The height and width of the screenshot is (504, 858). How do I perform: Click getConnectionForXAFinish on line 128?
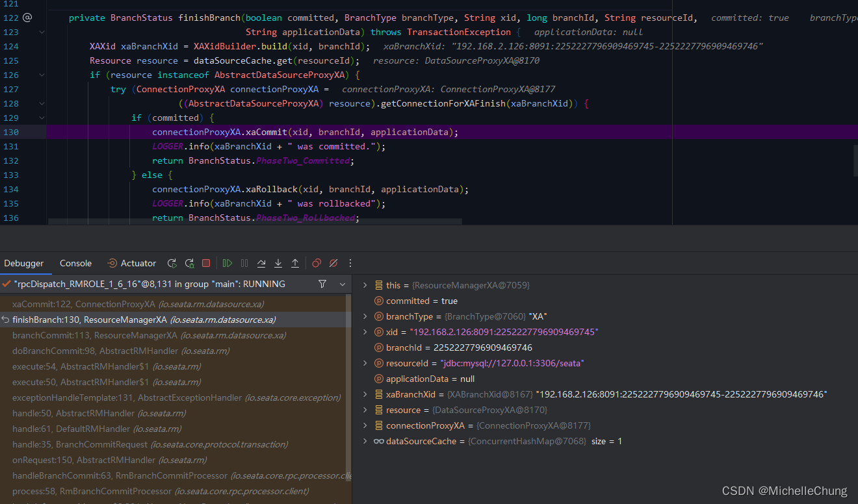point(444,103)
